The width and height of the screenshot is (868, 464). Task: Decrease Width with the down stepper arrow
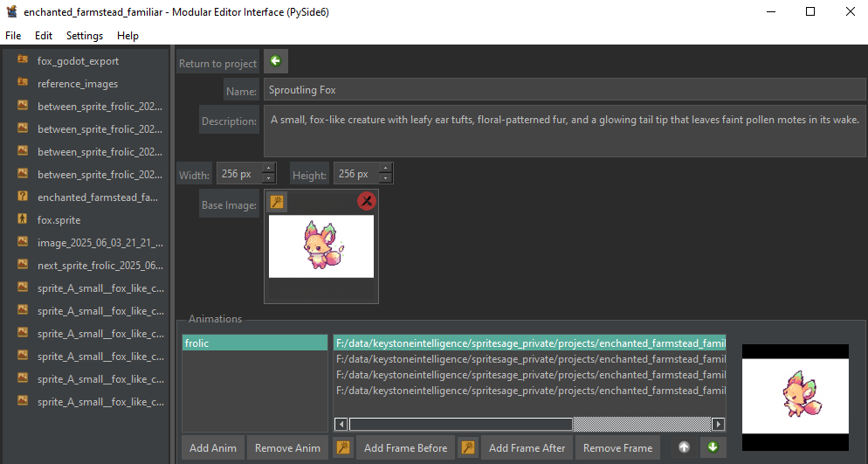tap(268, 178)
